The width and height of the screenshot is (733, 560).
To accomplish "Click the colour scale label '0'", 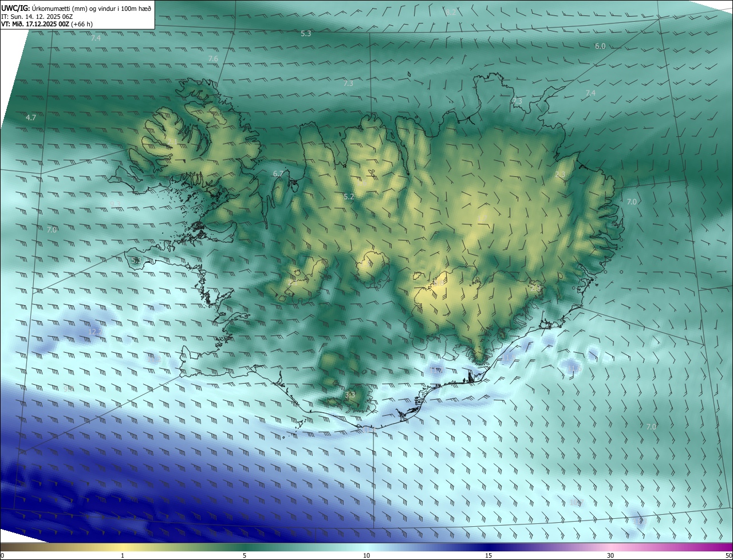I will coord(2,556).
